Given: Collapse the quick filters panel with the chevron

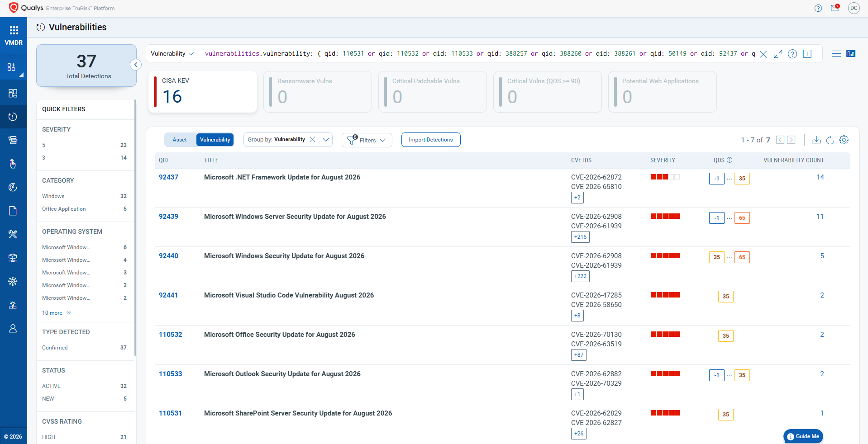Looking at the screenshot, I should coord(136,65).
